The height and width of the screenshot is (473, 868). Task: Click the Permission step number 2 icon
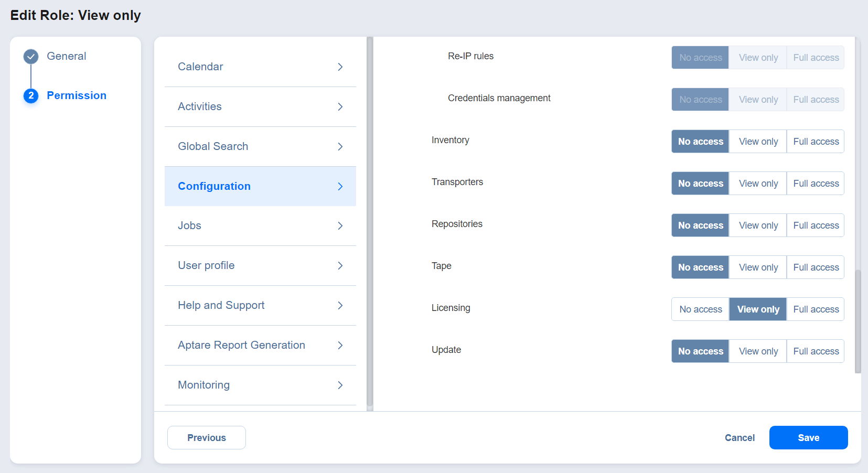click(x=31, y=95)
